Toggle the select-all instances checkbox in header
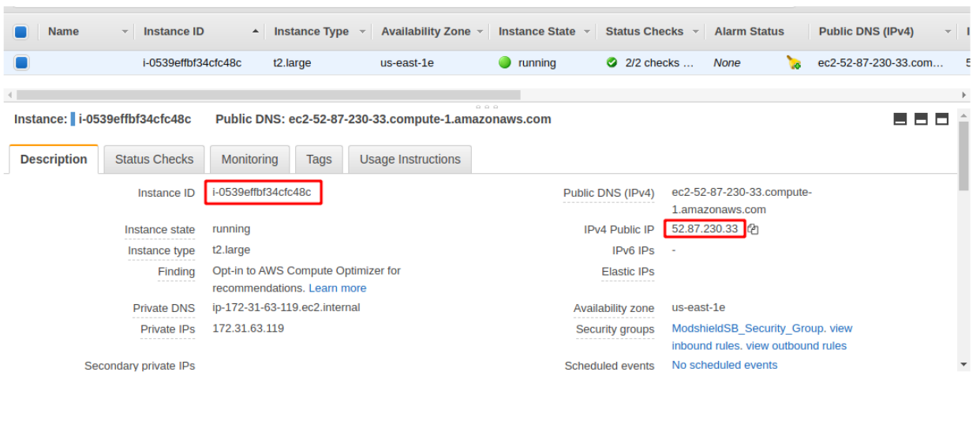Image resolution: width=980 pixels, height=421 pixels. click(x=21, y=32)
